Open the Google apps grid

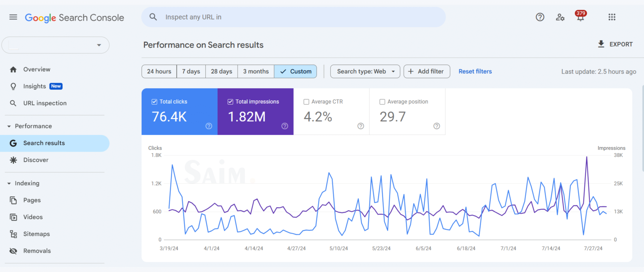tap(612, 17)
